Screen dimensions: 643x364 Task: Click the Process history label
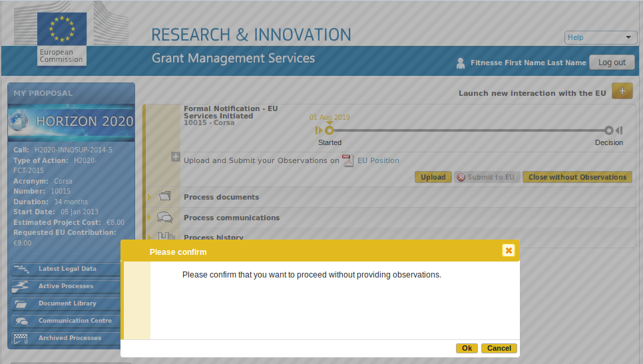(214, 238)
